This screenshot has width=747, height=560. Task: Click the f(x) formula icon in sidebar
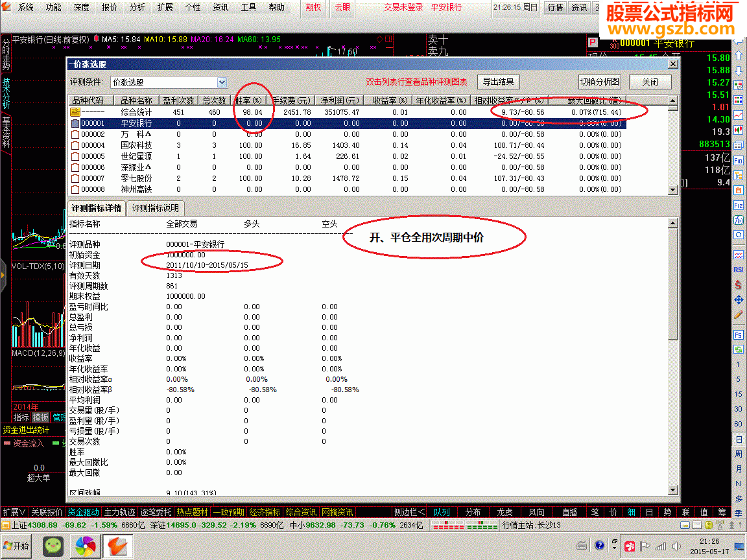coord(739,220)
